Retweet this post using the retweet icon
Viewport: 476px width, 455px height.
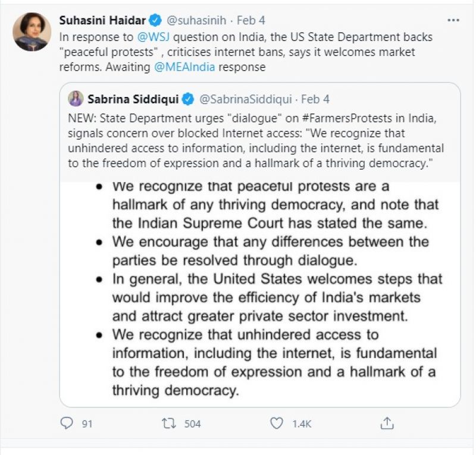pos(168,423)
